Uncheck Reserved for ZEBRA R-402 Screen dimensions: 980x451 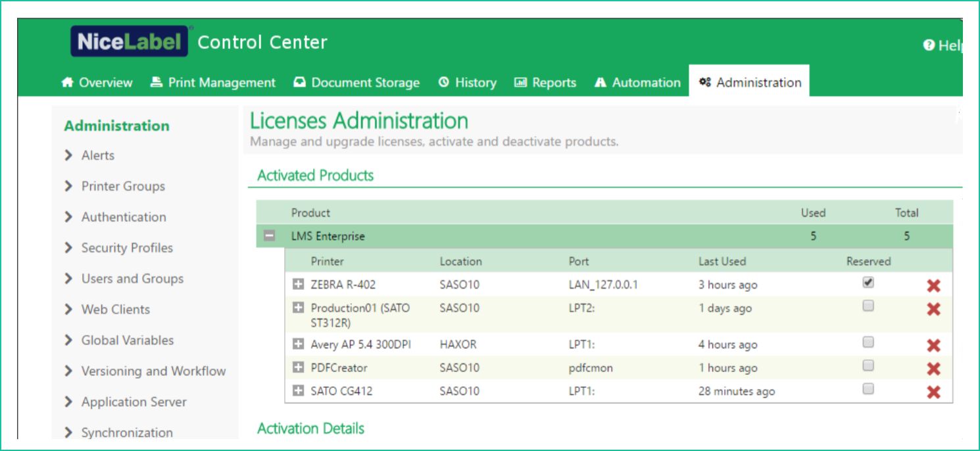(868, 283)
